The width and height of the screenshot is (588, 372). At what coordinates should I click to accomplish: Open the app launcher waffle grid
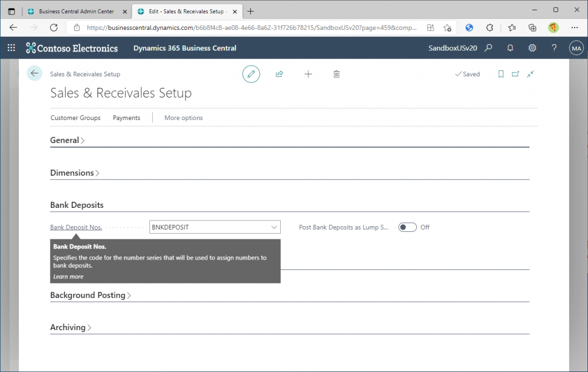point(11,48)
